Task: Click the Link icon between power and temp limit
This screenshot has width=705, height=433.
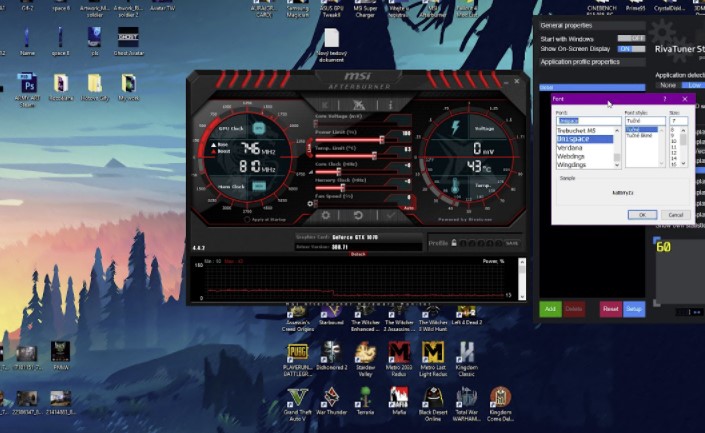Action: pyautogui.click(x=309, y=147)
